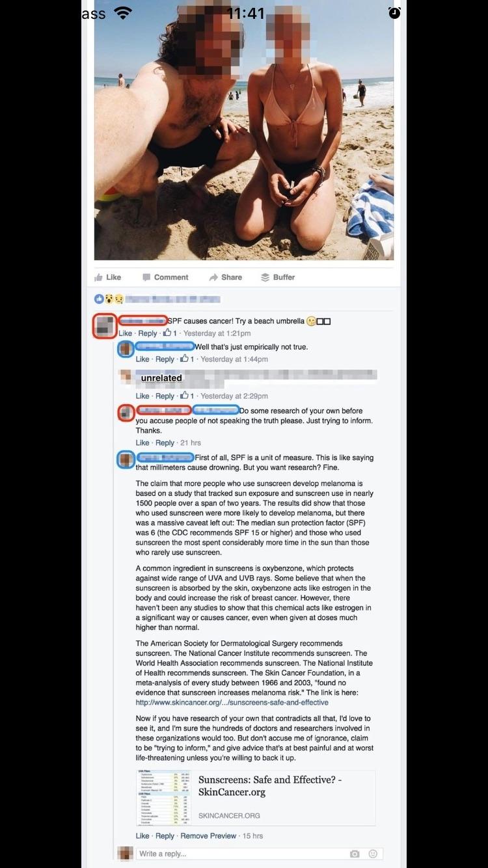This screenshot has width=488, height=868.
Task: Tap the Share arrow button
Action: pyautogui.click(x=225, y=277)
